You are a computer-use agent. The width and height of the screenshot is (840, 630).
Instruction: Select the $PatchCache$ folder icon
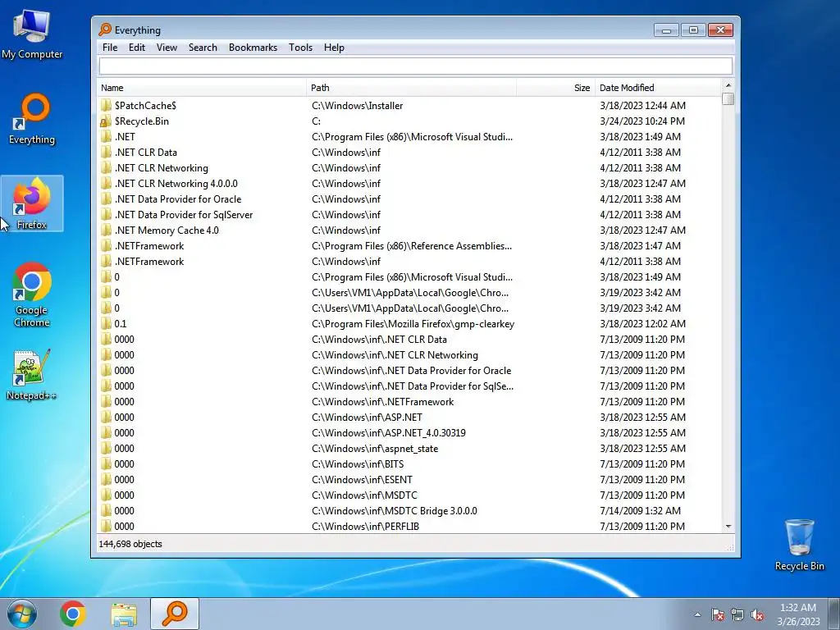coord(106,106)
